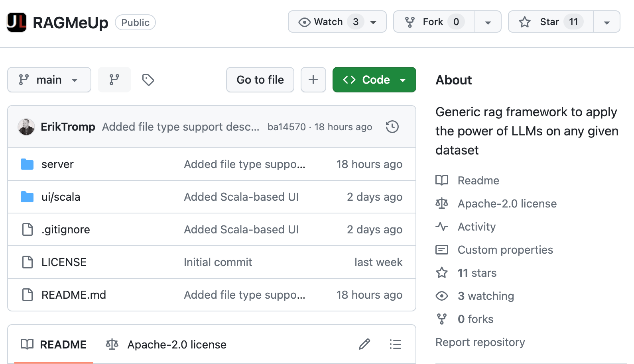Open .gitignore row's 'Added Scala-based UI' commit

[241, 229]
